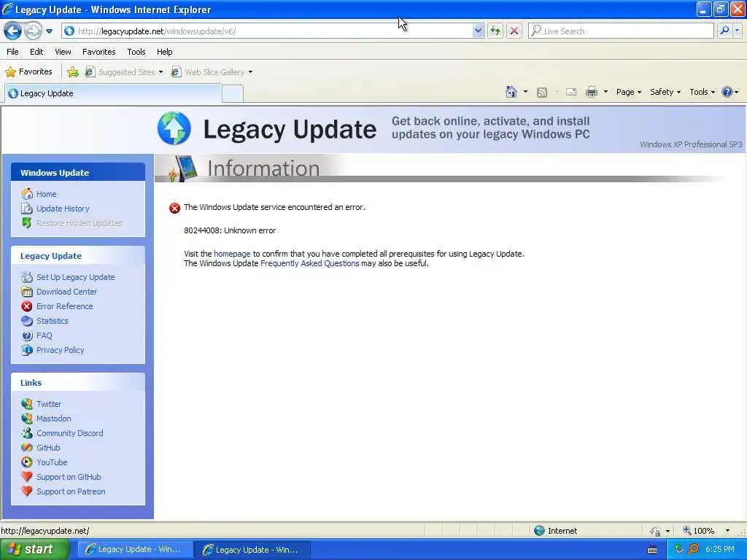This screenshot has width=747, height=560.
Task: Open the Favorites star button
Action: (x=28, y=72)
